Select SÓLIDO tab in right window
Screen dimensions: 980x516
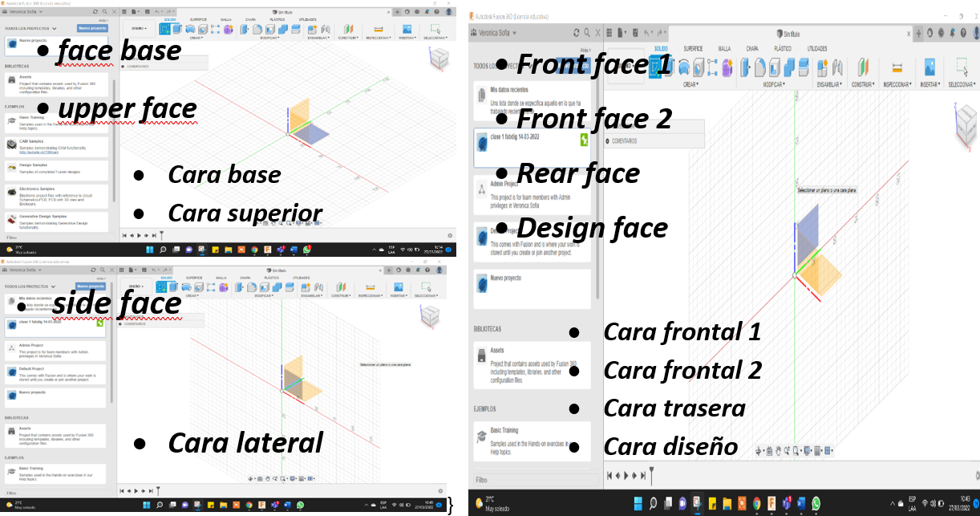661,48
